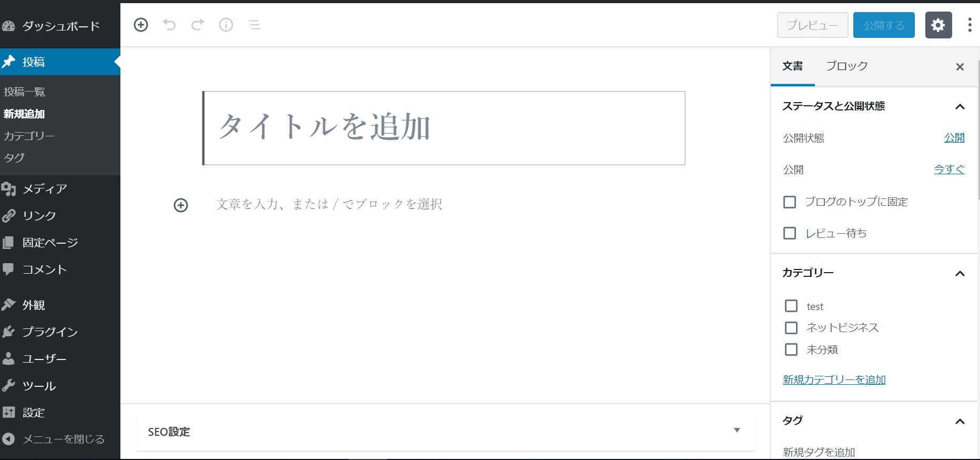Open プラグイン in the admin menu
The height and width of the screenshot is (460, 980).
[50, 332]
